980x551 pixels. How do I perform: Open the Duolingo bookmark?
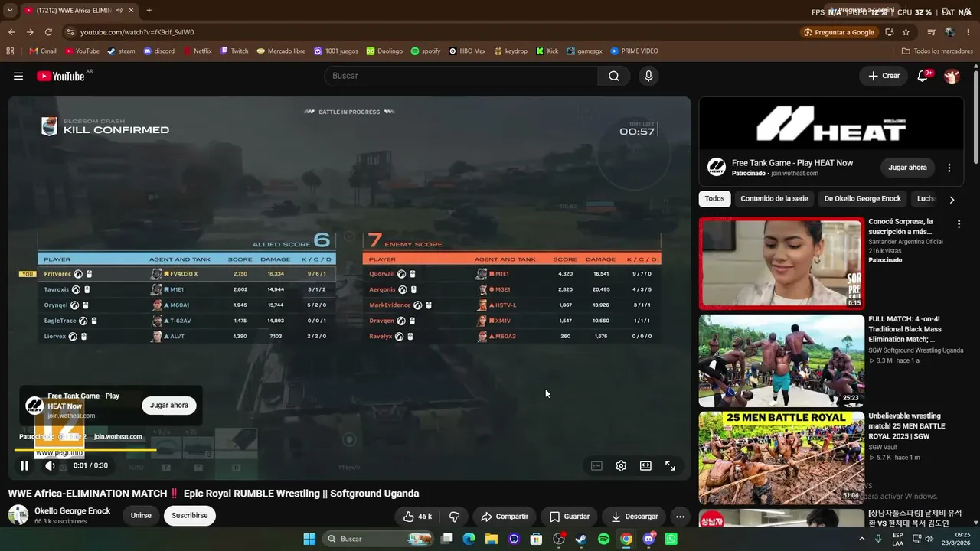(384, 51)
